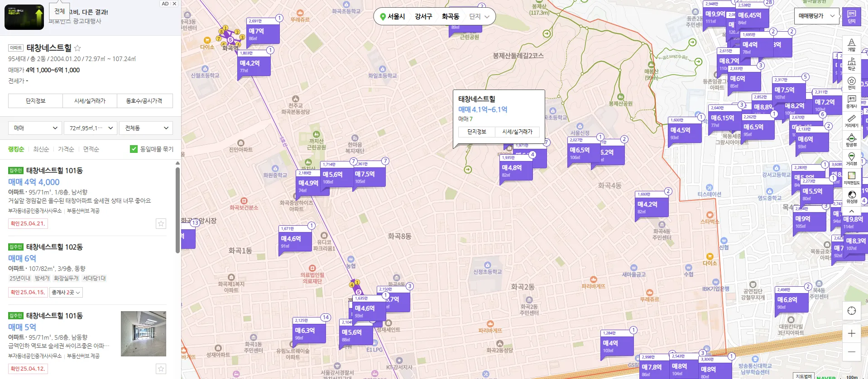Expand the 전체동 building dropdown
Viewport: 868px width, 379px height.
(146, 128)
